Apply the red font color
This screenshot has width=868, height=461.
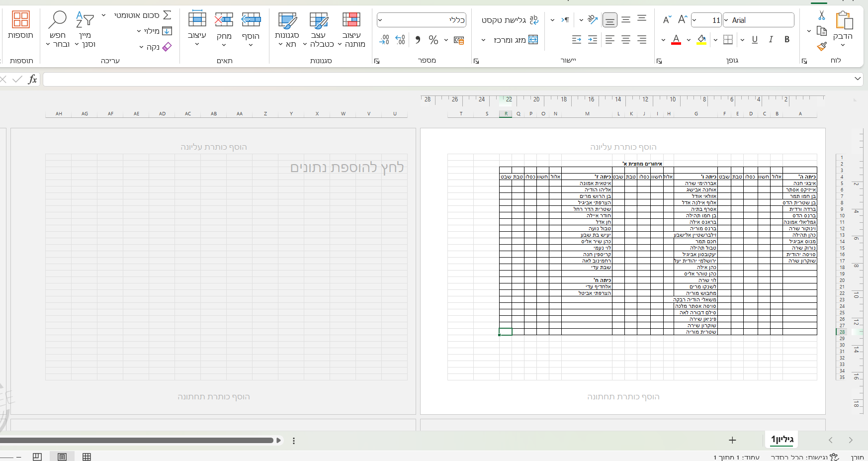tap(676, 40)
